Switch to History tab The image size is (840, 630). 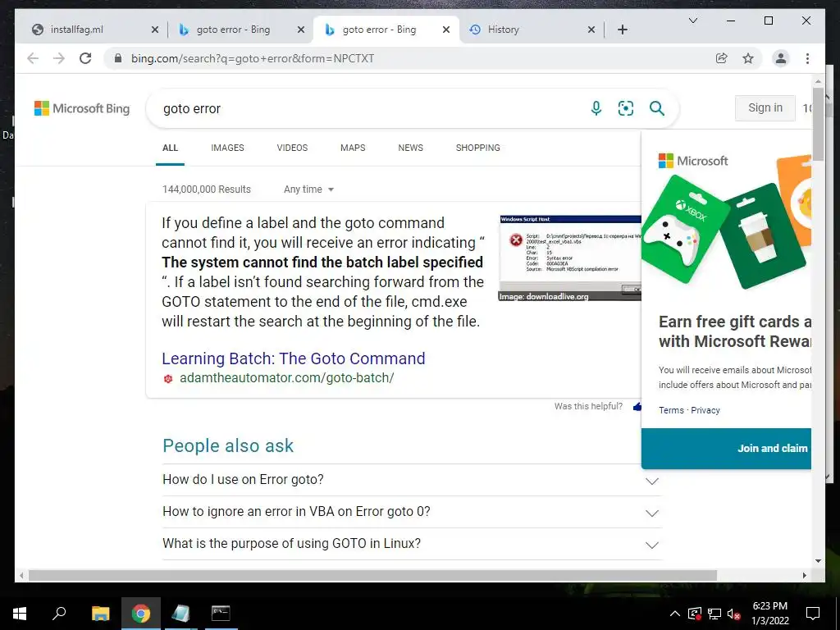click(532, 30)
